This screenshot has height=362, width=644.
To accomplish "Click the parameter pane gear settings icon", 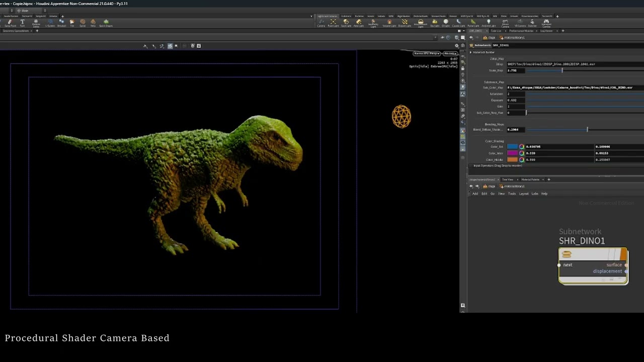I will (457, 45).
